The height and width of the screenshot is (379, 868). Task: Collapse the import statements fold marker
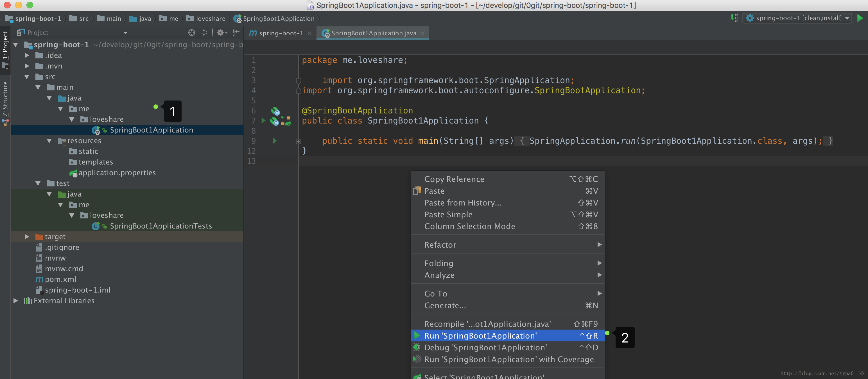coord(299,81)
